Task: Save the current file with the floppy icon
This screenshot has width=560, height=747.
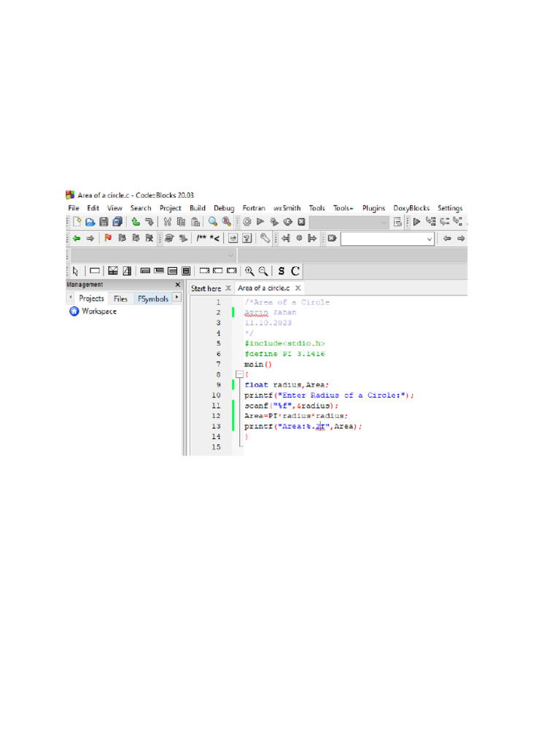Action: [x=104, y=222]
